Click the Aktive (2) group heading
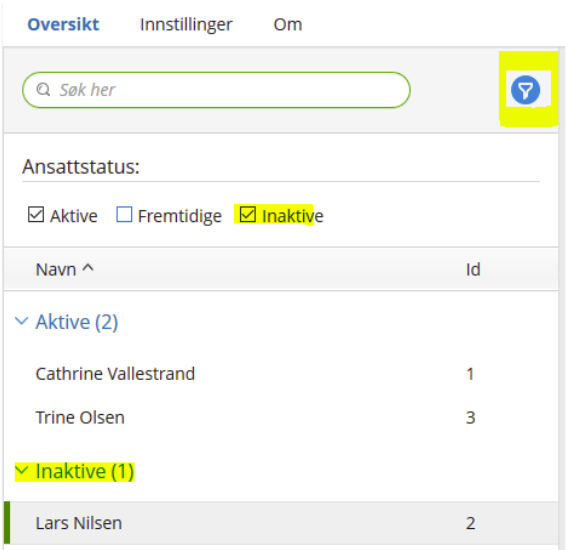Image resolution: width=570 pixels, height=550 pixels. [77, 322]
